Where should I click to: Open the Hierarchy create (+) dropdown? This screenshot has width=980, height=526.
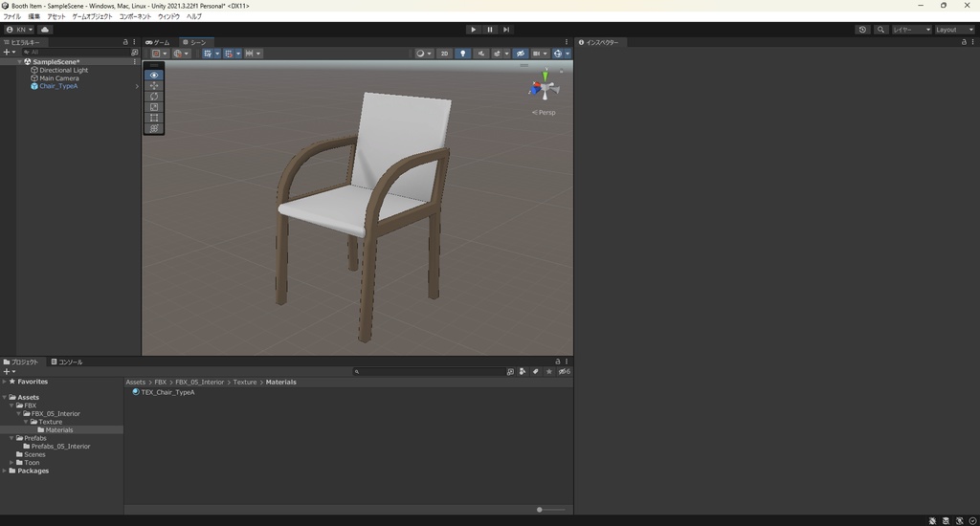[x=9, y=53]
